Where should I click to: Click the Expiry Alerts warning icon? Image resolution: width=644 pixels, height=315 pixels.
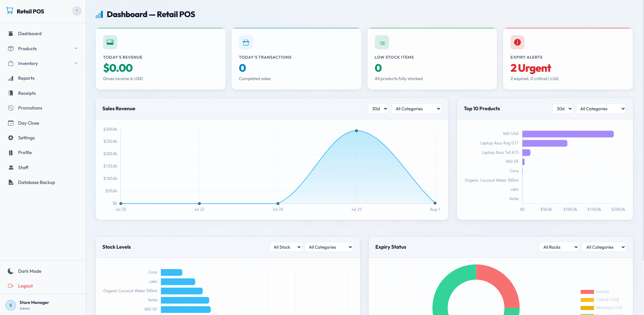pyautogui.click(x=517, y=42)
